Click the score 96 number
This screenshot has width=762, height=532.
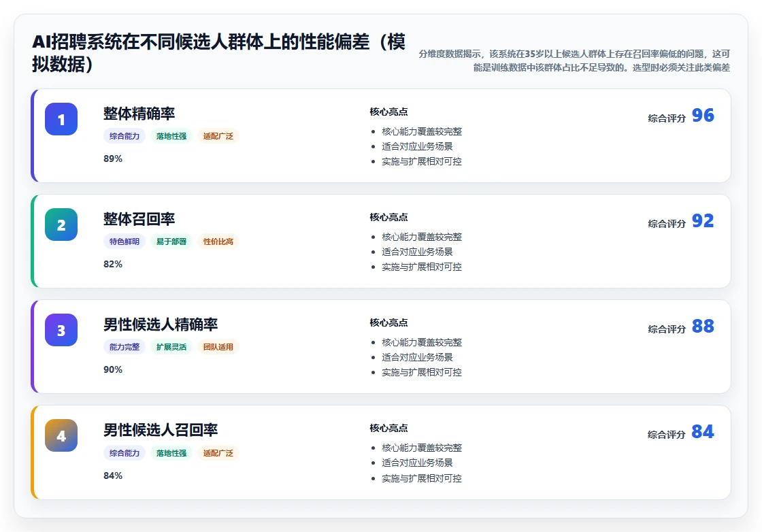(x=703, y=115)
